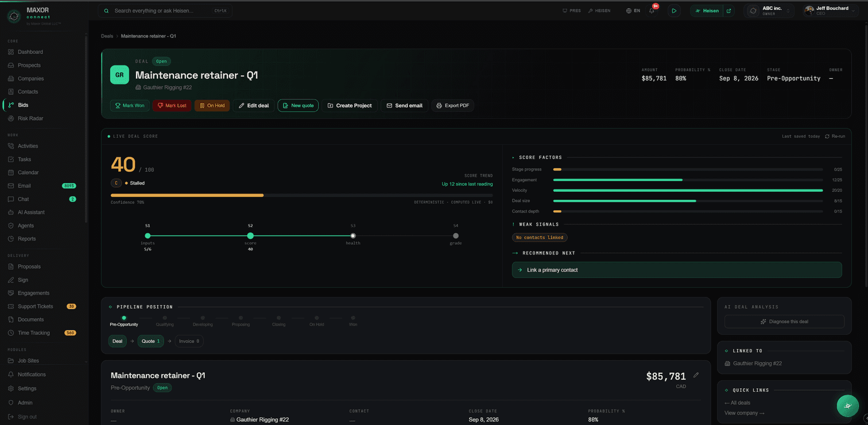Click the View company quick link

(x=745, y=413)
